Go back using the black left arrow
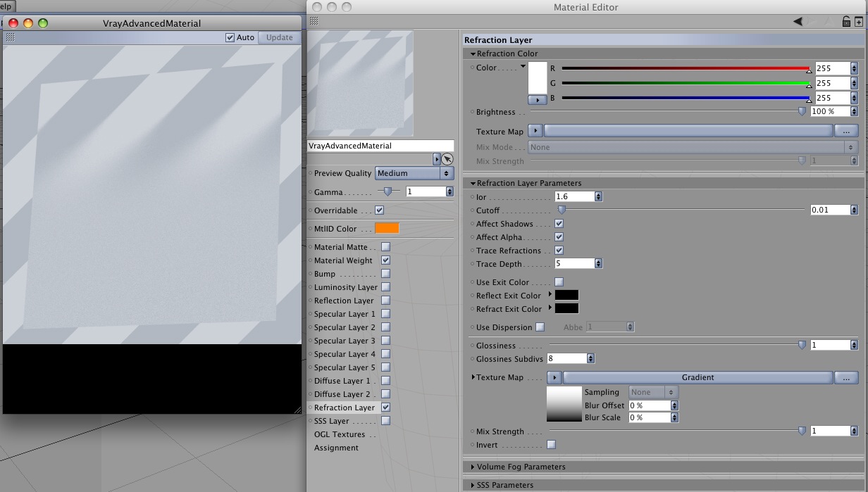The image size is (868, 492). (x=798, y=22)
